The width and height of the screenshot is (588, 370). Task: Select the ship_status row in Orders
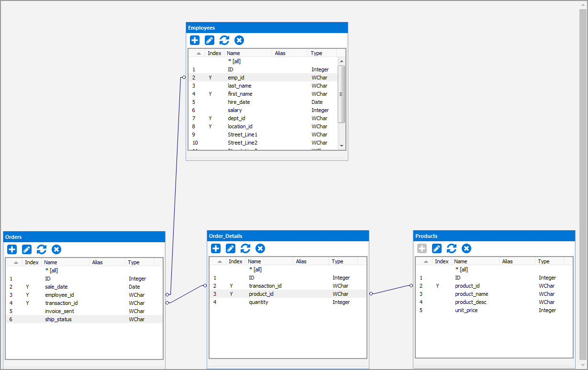pos(59,319)
